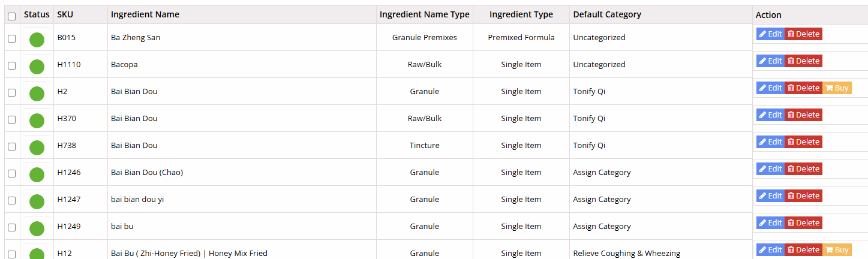Check the box for SKU H1246

coord(11,173)
